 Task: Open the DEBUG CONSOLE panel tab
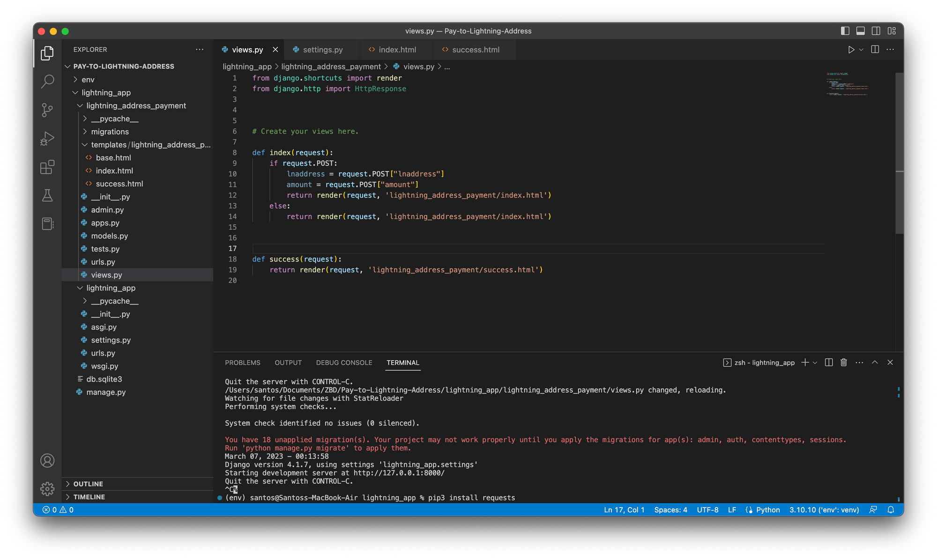344,363
